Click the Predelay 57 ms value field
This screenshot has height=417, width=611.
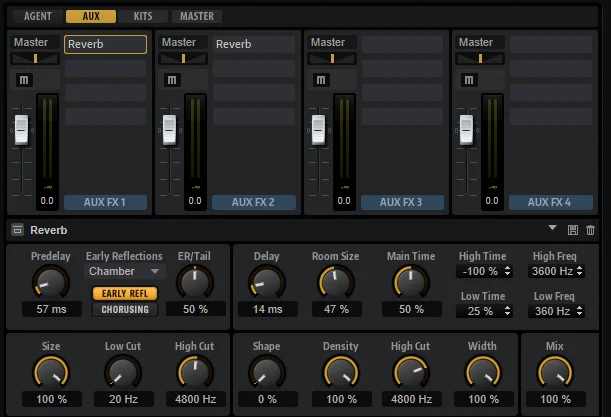(51, 309)
